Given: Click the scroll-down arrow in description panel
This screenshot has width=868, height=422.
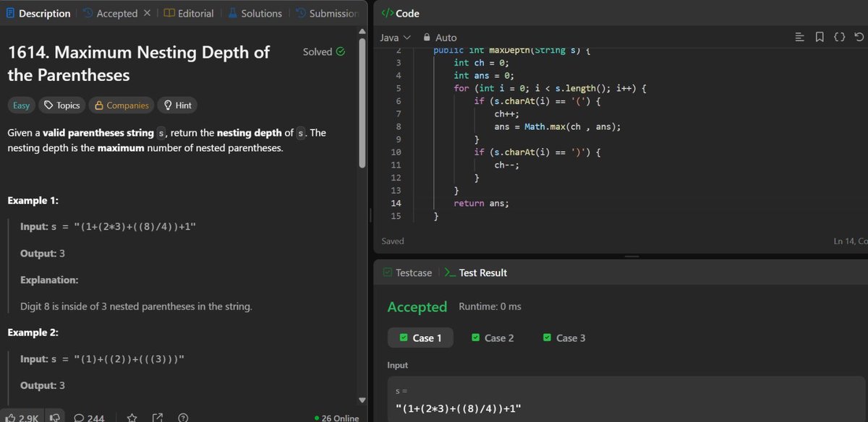Looking at the screenshot, I should (362, 400).
